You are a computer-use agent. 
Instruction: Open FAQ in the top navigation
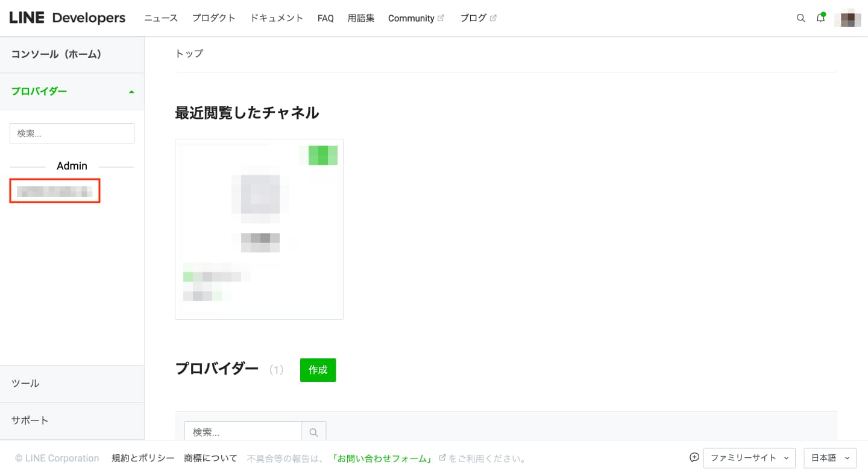(325, 18)
